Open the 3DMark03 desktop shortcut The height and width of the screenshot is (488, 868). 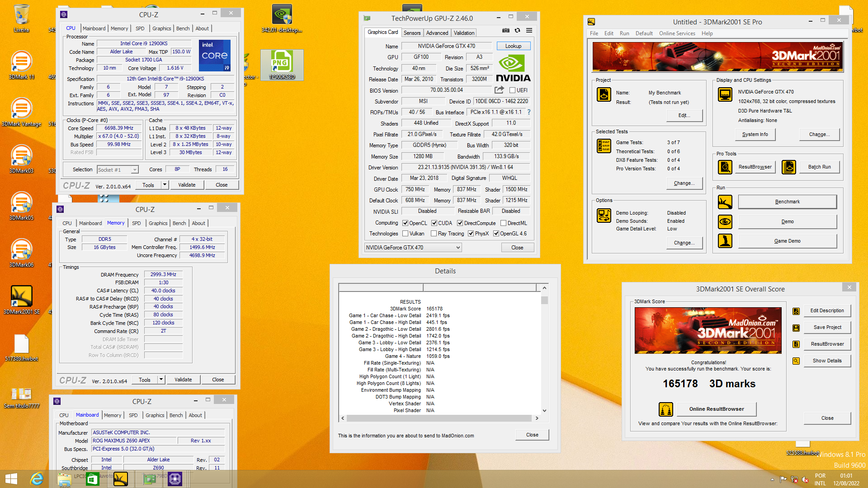pos(21,159)
